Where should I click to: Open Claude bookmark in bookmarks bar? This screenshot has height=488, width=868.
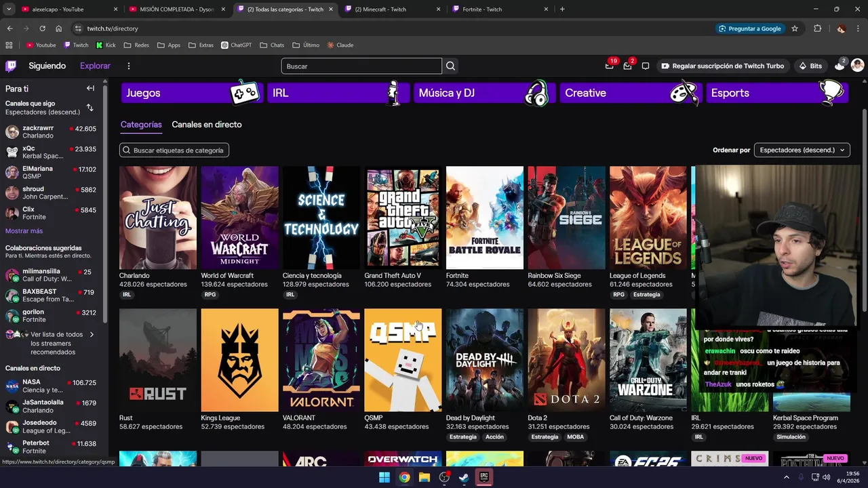click(x=340, y=45)
